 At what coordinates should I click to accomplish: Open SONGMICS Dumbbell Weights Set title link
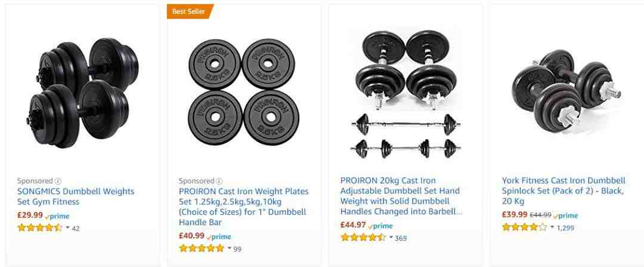76,197
